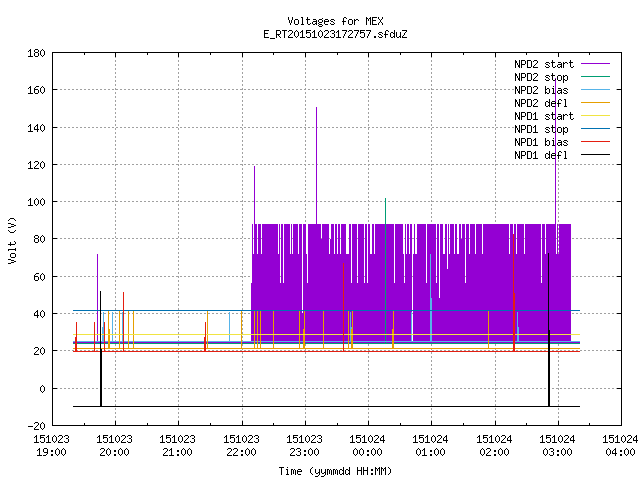Click the chart title 'Voltages for MEX'

[335, 21]
